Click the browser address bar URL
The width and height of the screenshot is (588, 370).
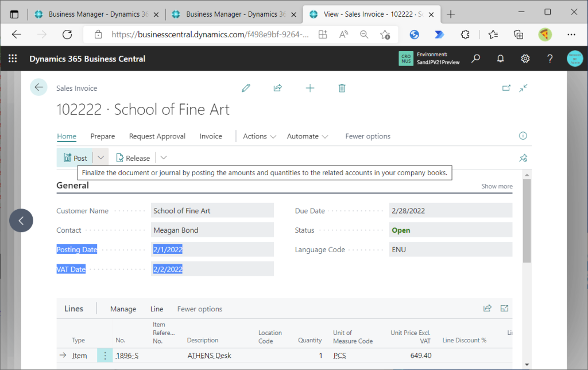(x=210, y=34)
